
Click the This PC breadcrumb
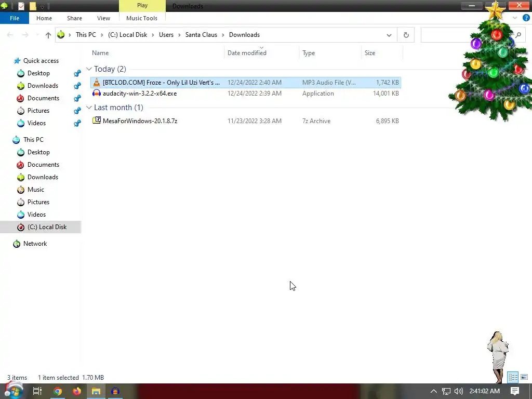point(86,35)
